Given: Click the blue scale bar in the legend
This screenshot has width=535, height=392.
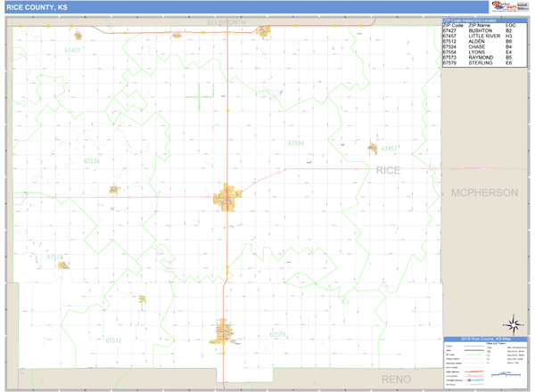Looking at the screenshot, I should pos(506,374).
